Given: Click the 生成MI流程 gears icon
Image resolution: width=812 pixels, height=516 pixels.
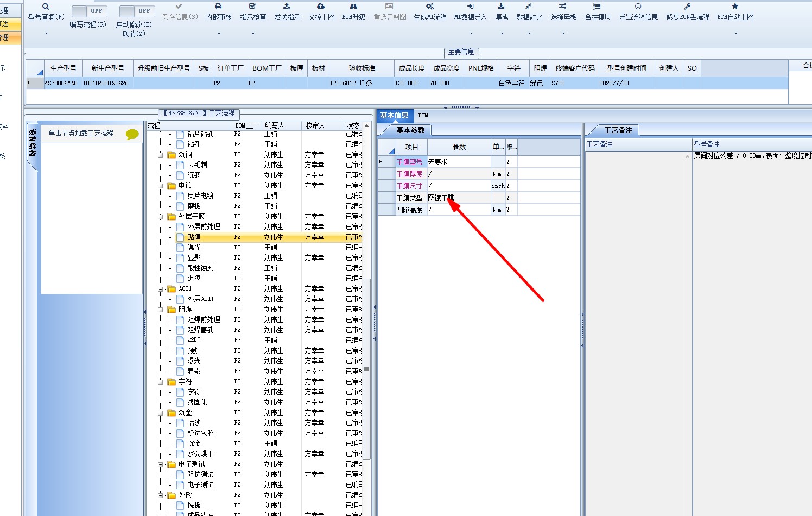Looking at the screenshot, I should [430, 6].
